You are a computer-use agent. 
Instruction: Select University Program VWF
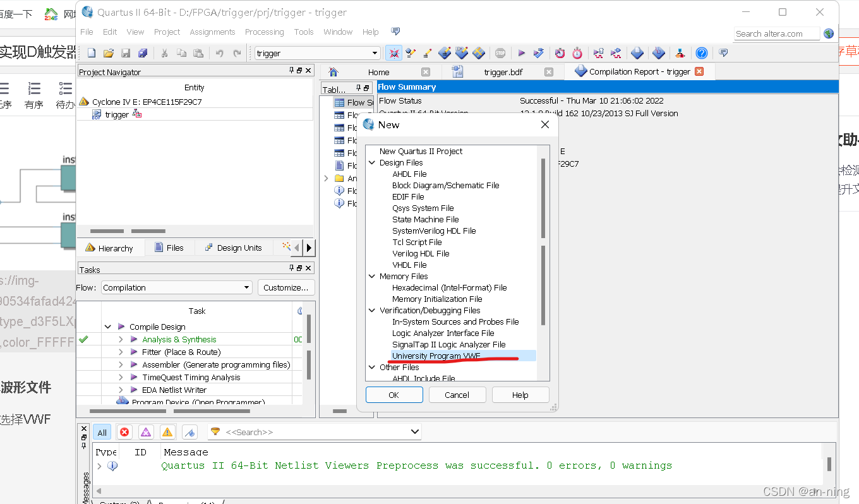436,356
